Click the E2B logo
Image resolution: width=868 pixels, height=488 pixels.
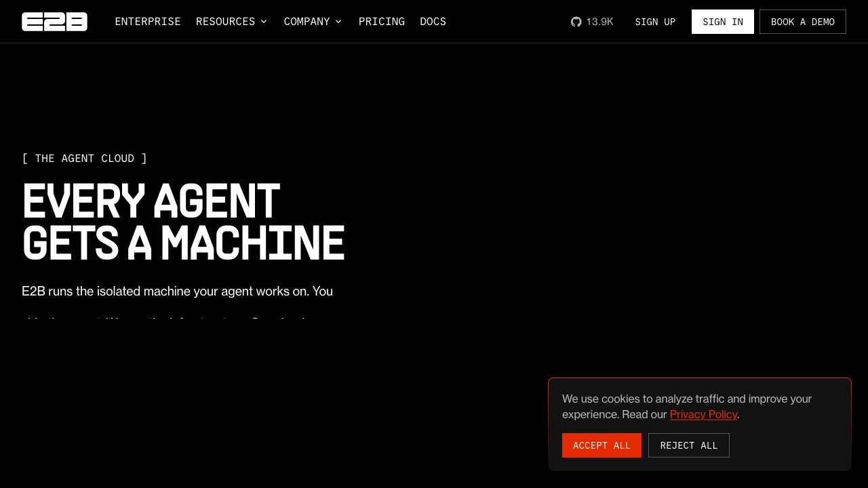click(x=54, y=22)
